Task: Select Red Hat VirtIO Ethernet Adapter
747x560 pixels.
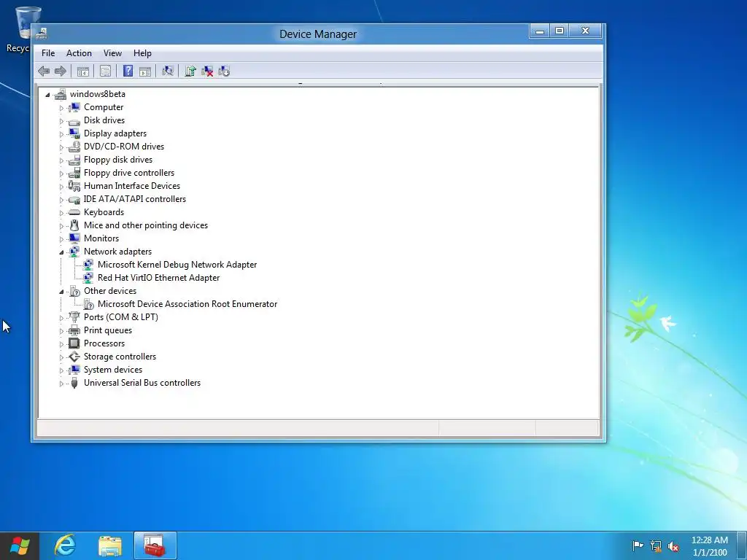Action: [158, 278]
